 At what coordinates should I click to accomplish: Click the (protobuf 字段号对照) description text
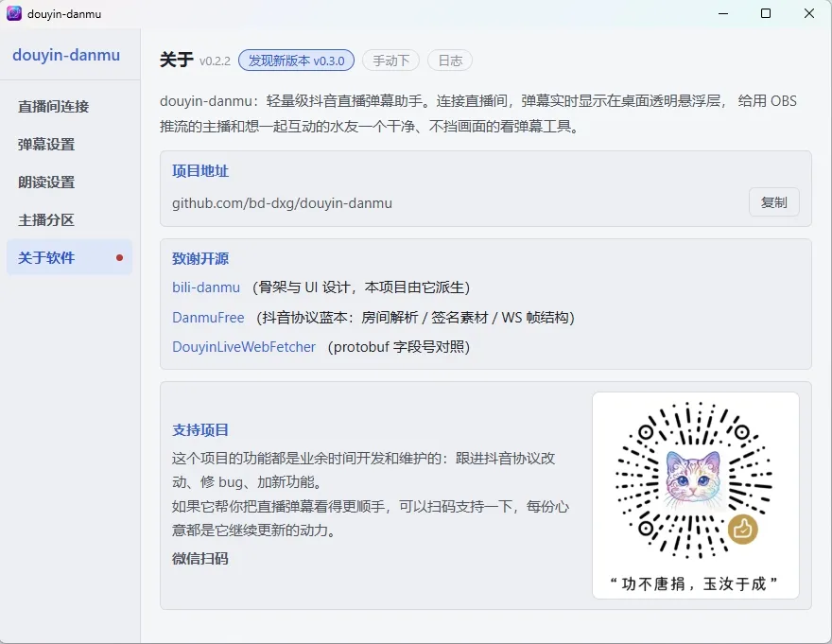coord(398,347)
